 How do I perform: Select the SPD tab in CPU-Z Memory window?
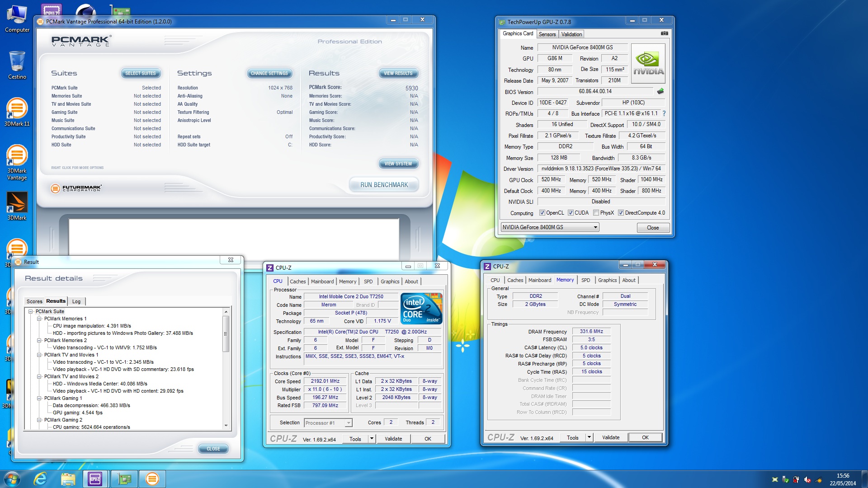tap(586, 280)
